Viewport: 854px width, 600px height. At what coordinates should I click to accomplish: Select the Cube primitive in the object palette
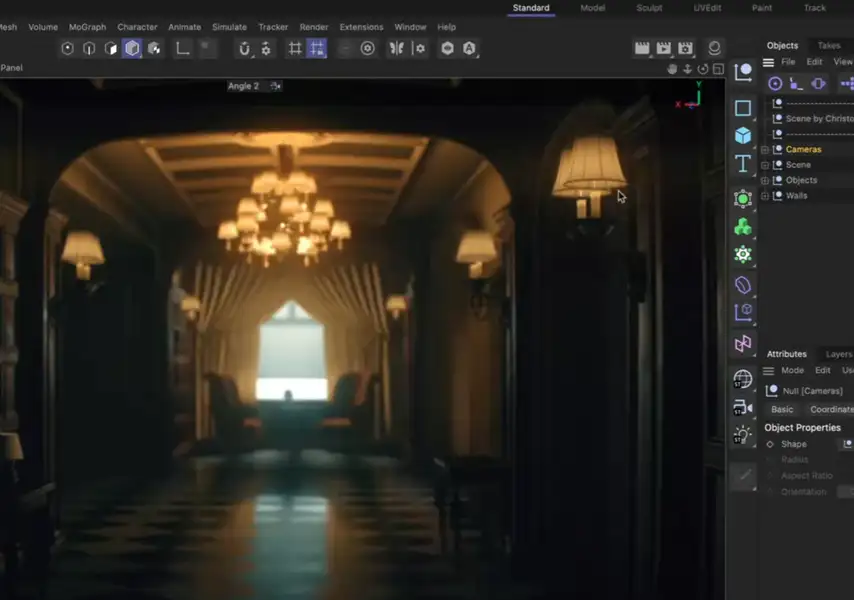point(742,136)
